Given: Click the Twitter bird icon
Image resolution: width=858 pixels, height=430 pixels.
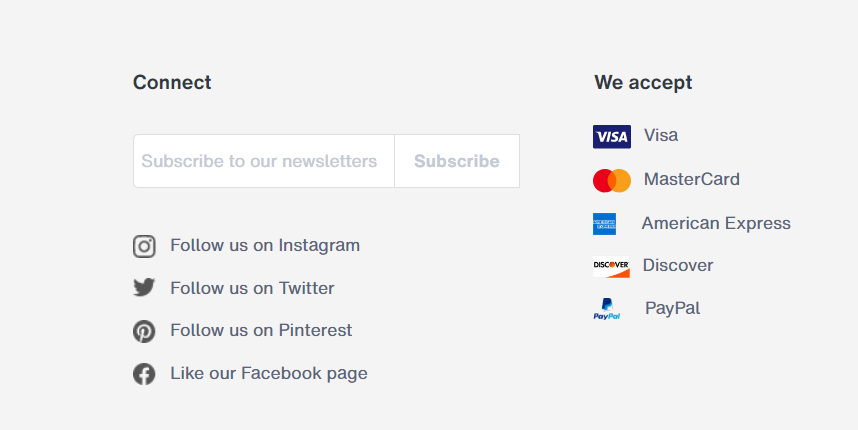Looking at the screenshot, I should 144,288.
